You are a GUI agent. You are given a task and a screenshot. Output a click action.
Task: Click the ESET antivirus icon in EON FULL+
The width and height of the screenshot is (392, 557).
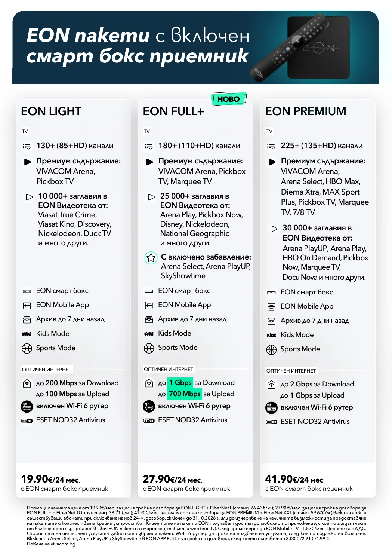tap(149, 420)
